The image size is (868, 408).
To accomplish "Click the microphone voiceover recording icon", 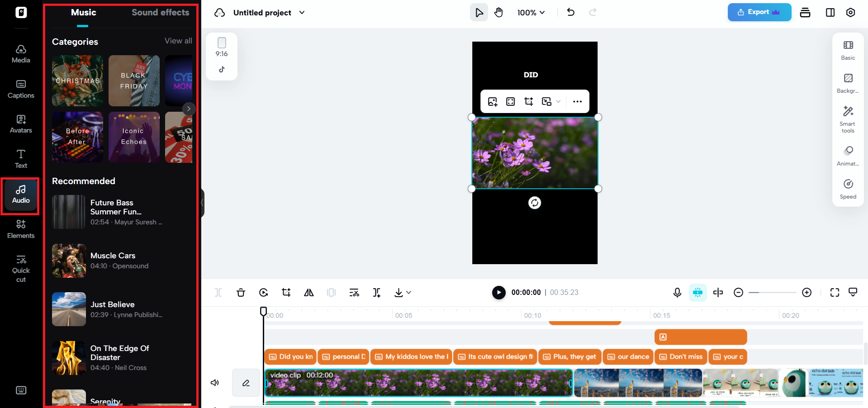I will click(677, 292).
